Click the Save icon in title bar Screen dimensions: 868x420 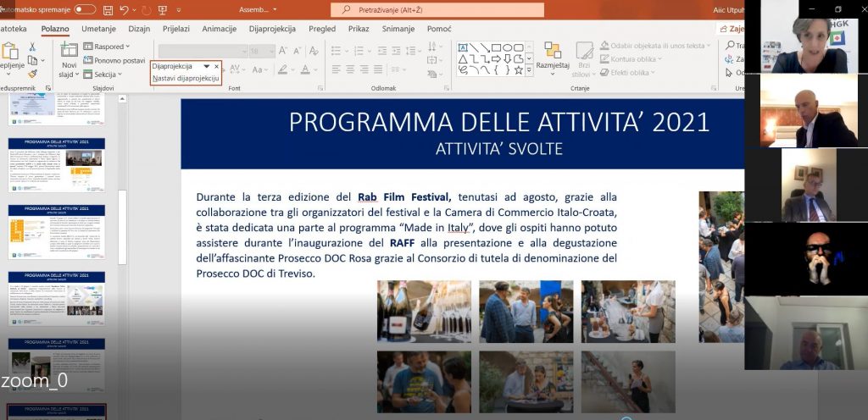tap(108, 10)
